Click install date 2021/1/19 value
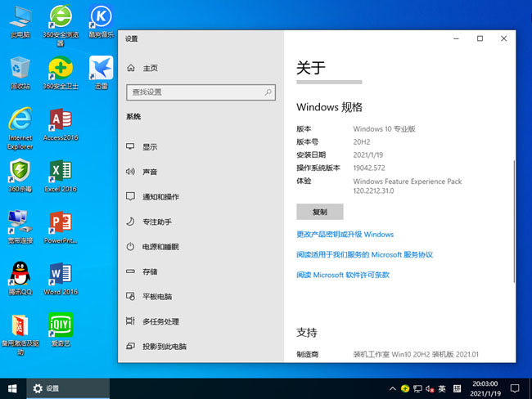532x399 pixels. [368, 155]
